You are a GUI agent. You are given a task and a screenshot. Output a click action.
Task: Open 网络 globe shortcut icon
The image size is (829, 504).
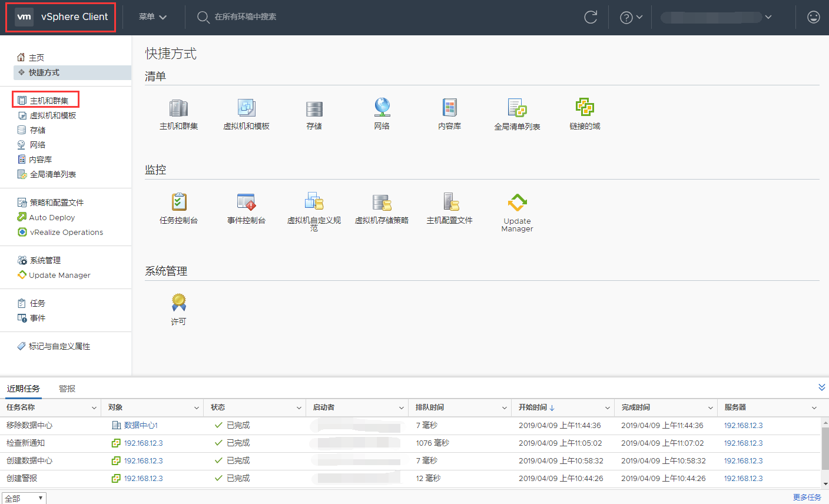tap(382, 107)
